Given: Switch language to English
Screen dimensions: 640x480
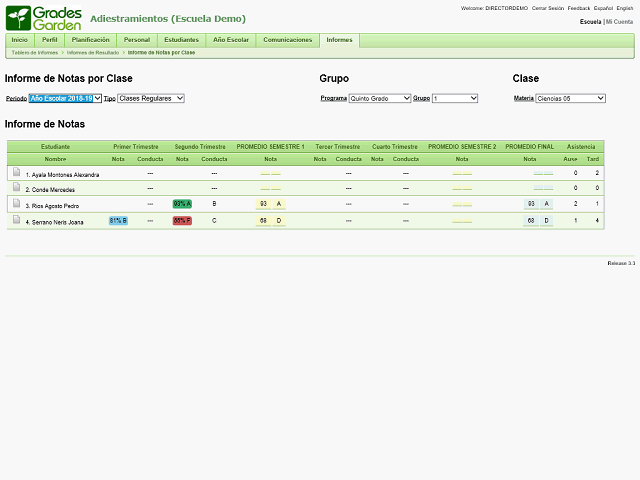Looking at the screenshot, I should (x=625, y=8).
